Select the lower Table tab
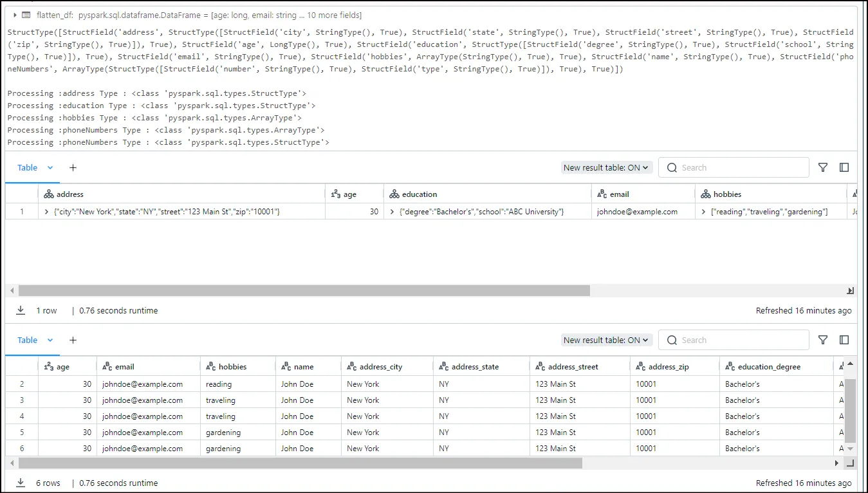The height and width of the screenshot is (493, 868). 27,340
